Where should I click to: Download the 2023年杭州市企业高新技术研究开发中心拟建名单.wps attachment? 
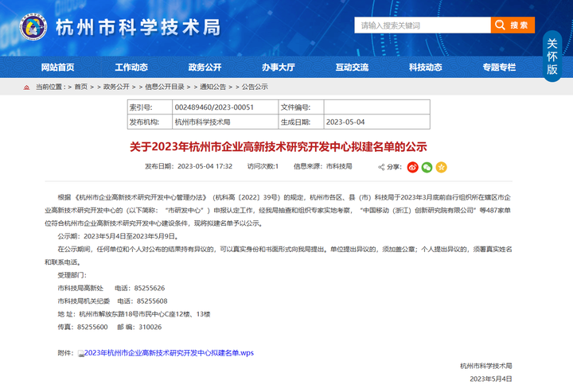(169, 352)
